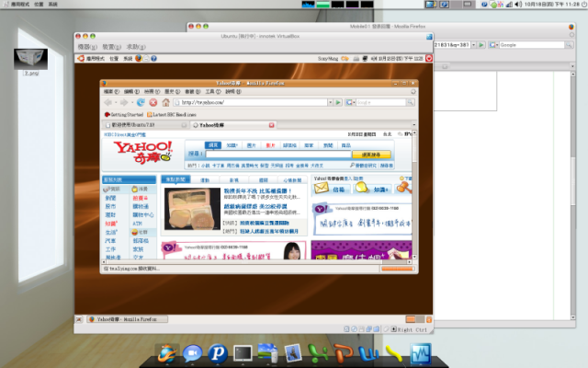
Task: Click the VirtualBox mouse capture status icon
Action: coord(386,329)
